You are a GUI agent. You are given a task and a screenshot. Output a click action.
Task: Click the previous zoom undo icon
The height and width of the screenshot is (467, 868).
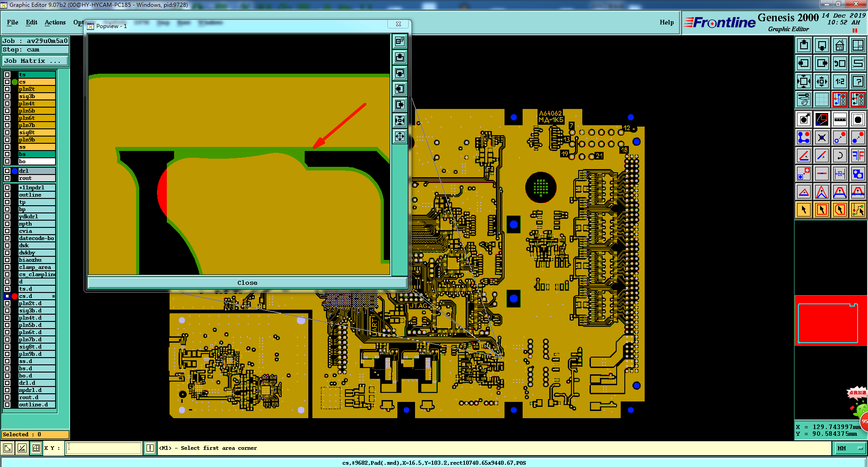pyautogui.click(x=840, y=63)
